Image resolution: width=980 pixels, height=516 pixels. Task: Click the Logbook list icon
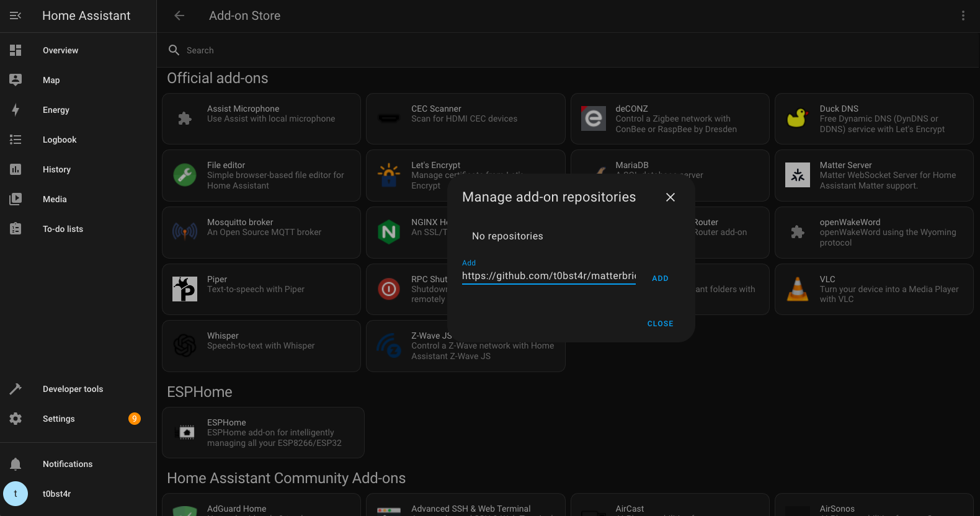16,140
